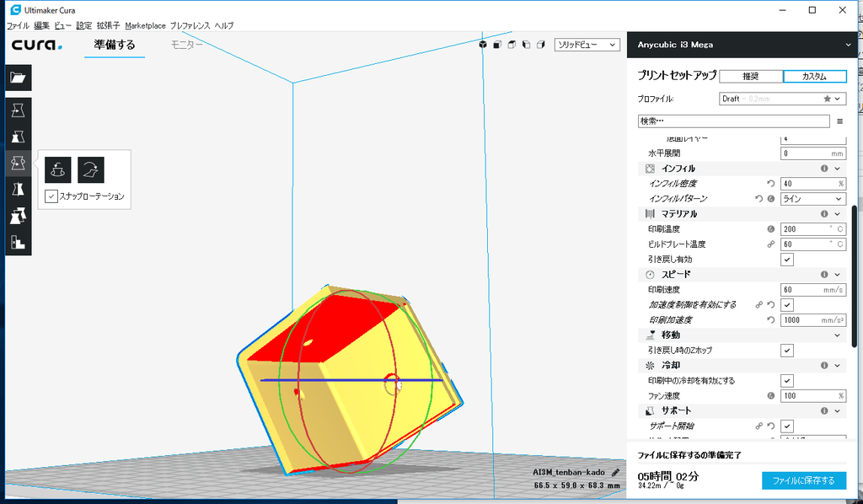
Task: Click info icon on サポート section header
Action: point(824,410)
